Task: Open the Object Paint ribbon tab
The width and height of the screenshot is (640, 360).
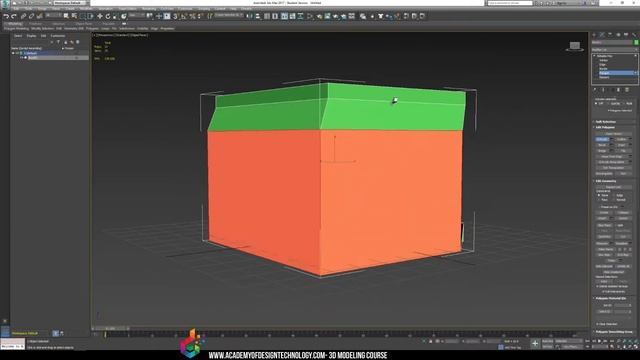Action: click(84, 24)
